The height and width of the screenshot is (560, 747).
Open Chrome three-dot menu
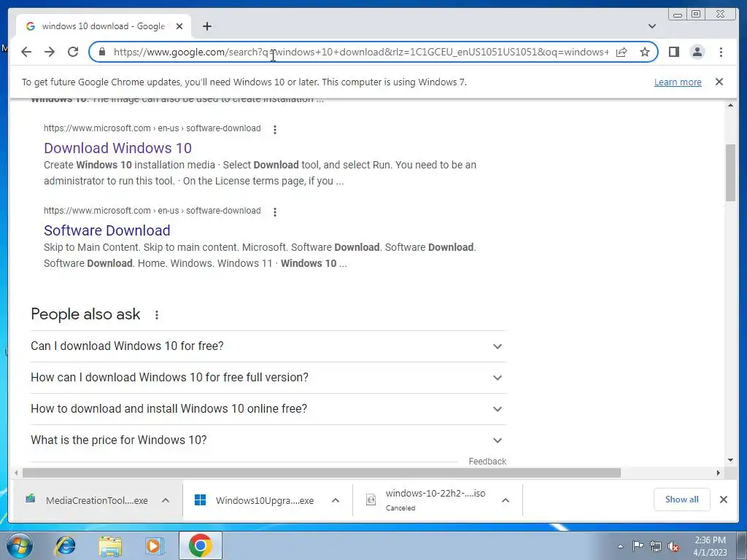point(721,52)
